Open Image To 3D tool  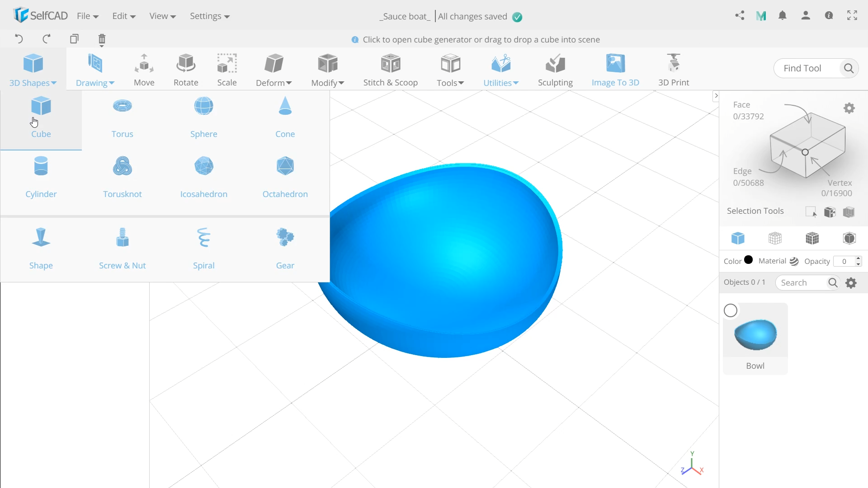615,70
